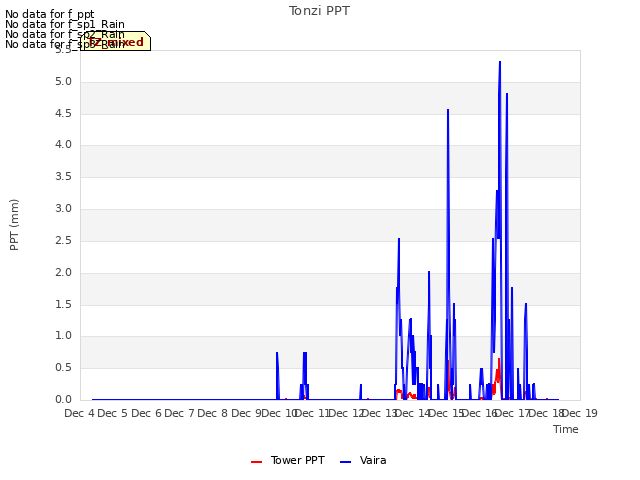Click the 4.5 y-axis tick label
Viewport: 640px width, 480px height.
pos(63,113)
